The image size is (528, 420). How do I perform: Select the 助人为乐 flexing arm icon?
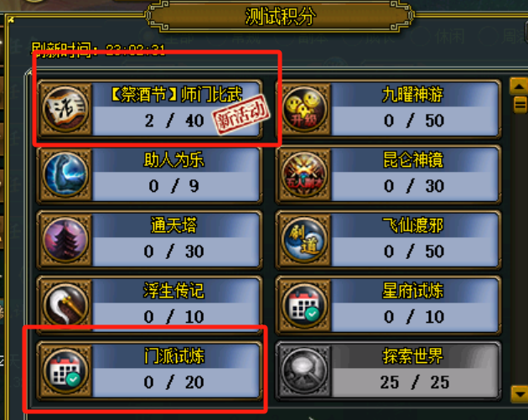coord(65,174)
